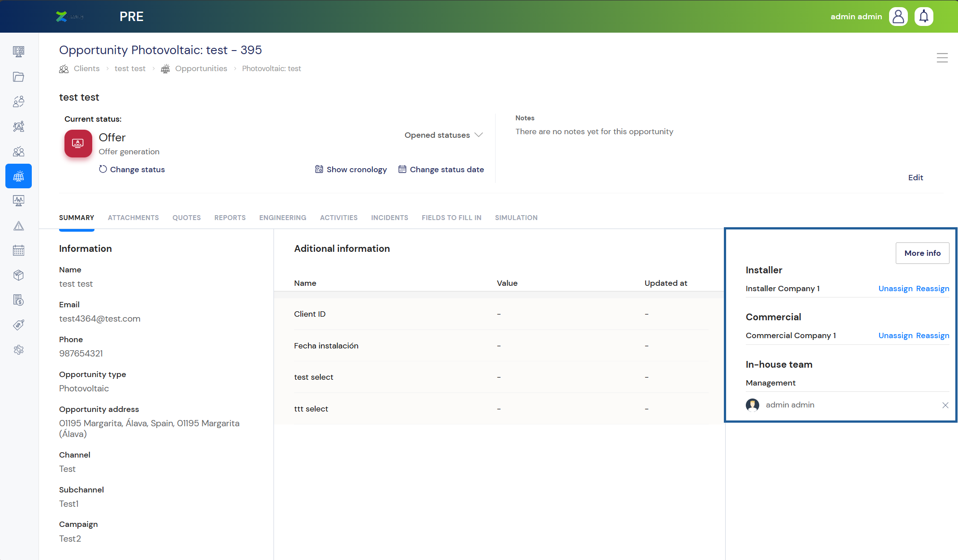The width and height of the screenshot is (958, 560).
Task: Remove admin admin from Management team
Action: (945, 405)
